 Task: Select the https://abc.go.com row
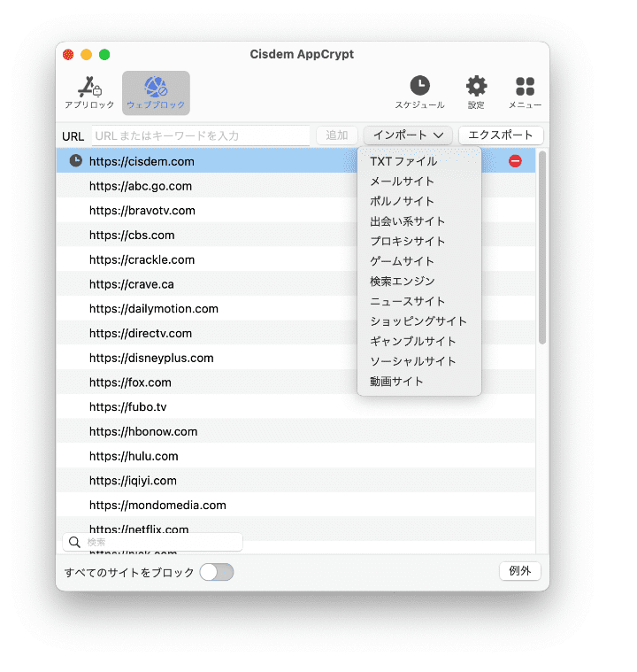pyautogui.click(x=295, y=186)
